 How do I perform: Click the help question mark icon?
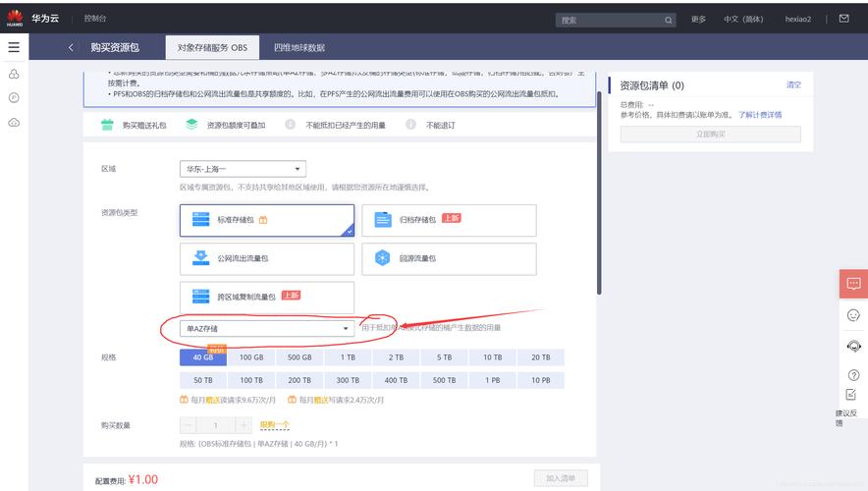tap(853, 375)
